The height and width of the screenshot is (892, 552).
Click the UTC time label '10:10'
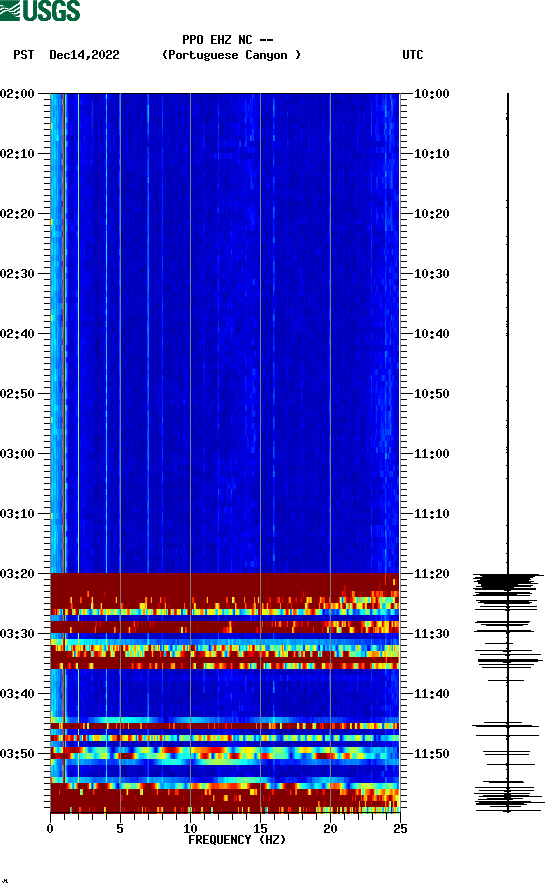[x=432, y=154]
